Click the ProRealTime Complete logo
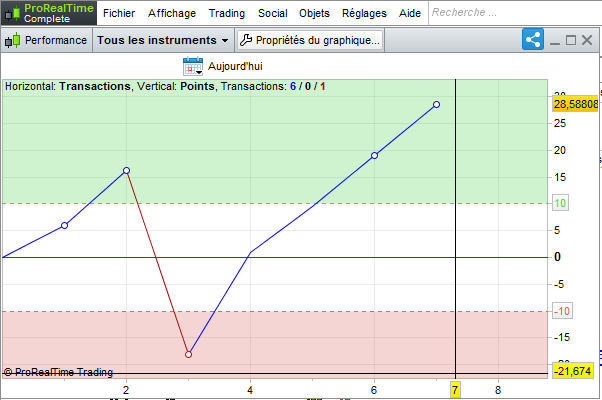Viewport: 602px width, 400px height. tap(49, 13)
